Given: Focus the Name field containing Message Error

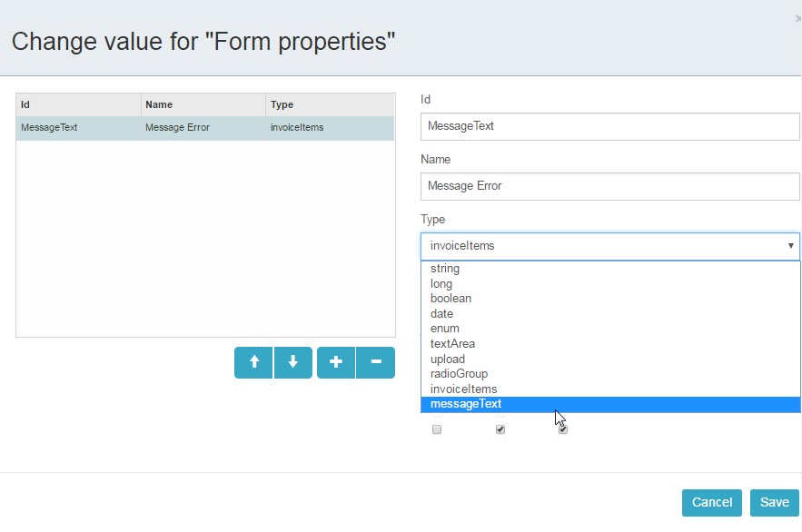Looking at the screenshot, I should click(609, 186).
